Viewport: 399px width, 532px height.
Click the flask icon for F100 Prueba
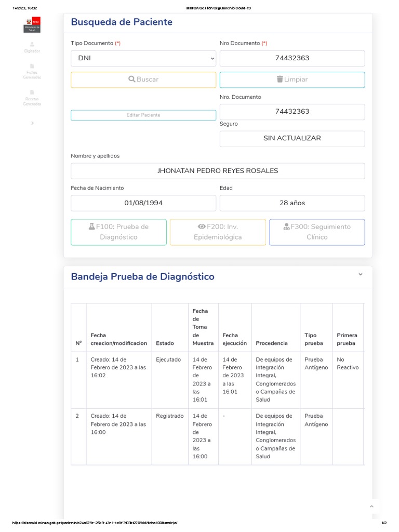coord(92,227)
